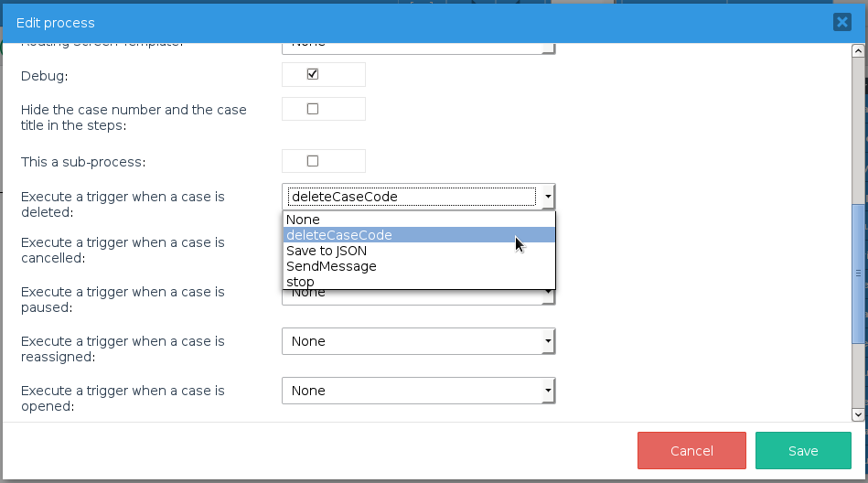Collapse the case deleted trigger dropdown
This screenshot has height=483, width=868.
(547, 197)
